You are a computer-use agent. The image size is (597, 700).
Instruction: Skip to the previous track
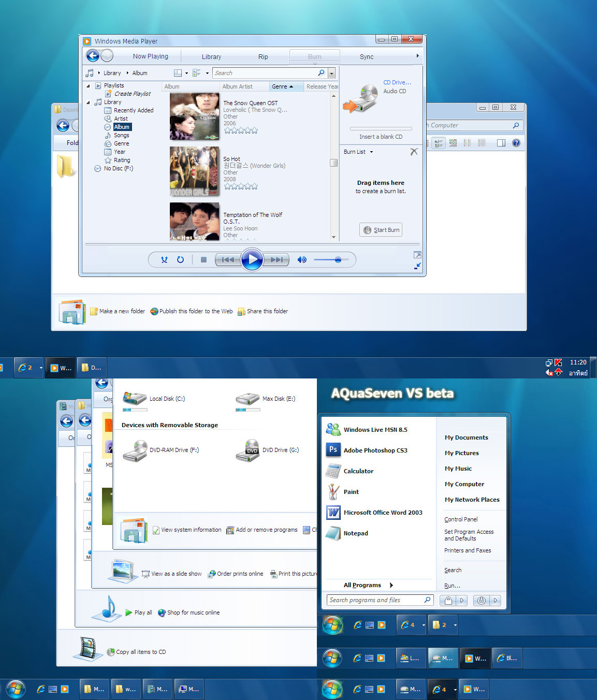point(228,260)
